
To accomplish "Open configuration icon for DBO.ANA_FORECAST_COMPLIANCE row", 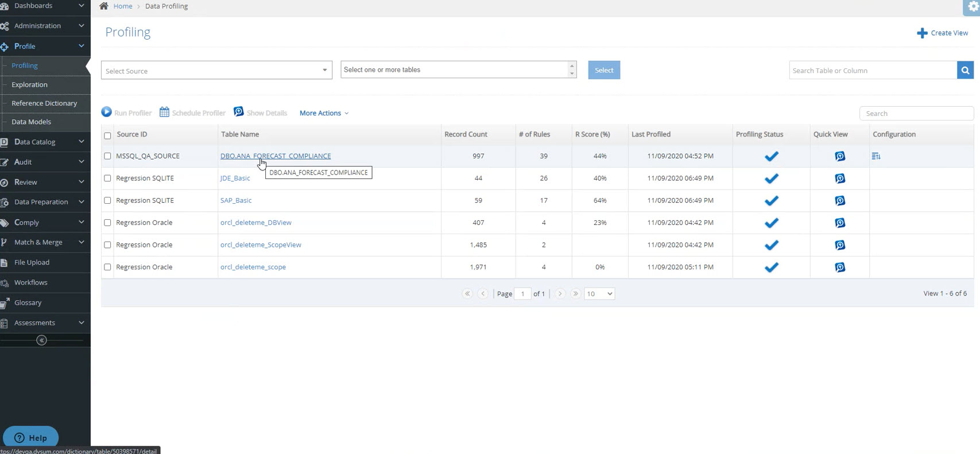I will (876, 156).
